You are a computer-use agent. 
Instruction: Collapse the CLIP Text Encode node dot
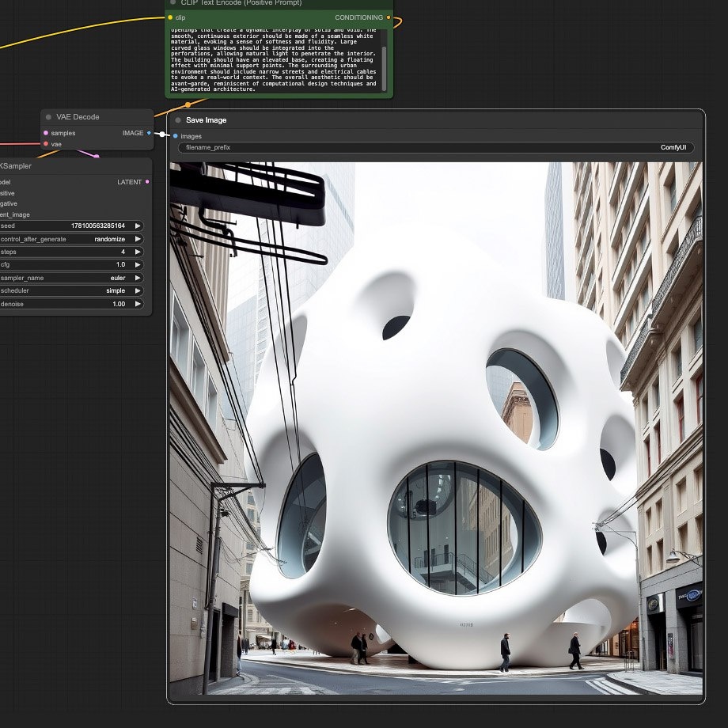click(x=173, y=2)
